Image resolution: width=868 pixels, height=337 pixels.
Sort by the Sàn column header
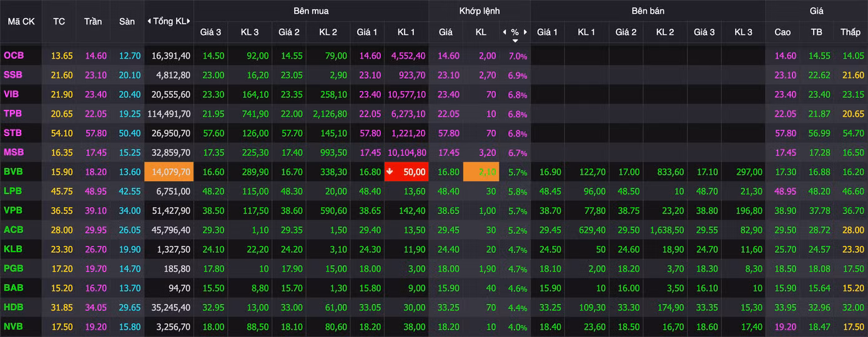127,21
